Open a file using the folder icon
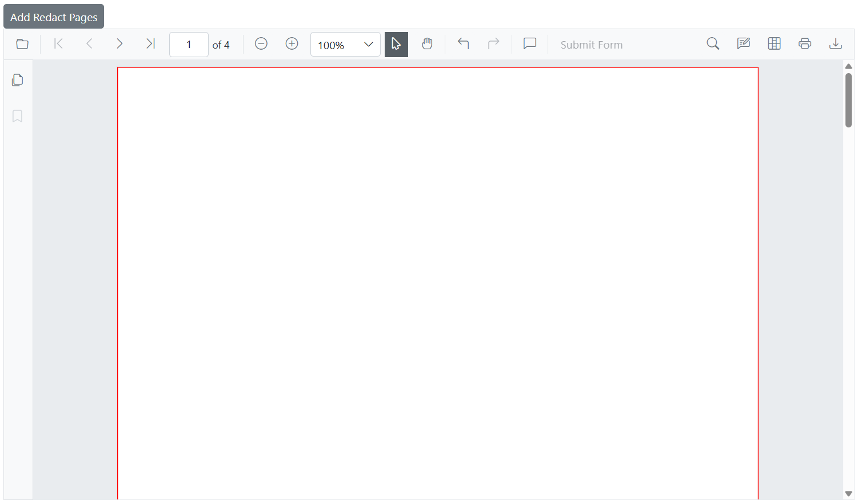 pos(22,43)
